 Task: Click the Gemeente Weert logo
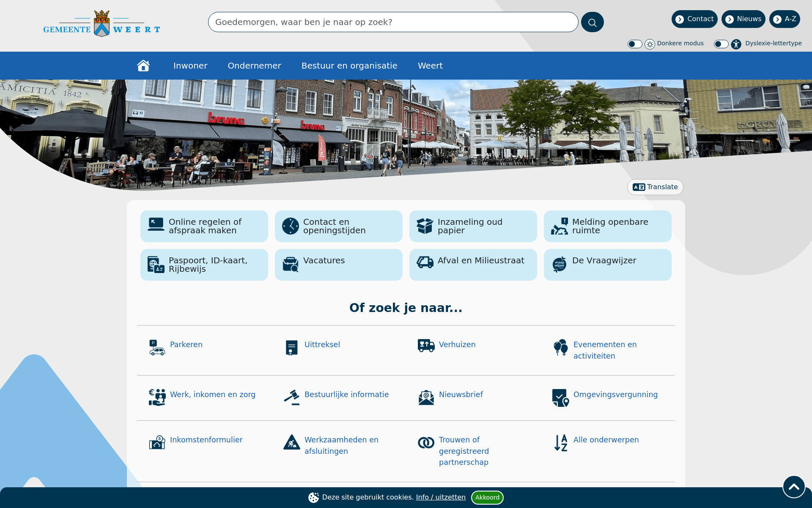click(x=101, y=24)
